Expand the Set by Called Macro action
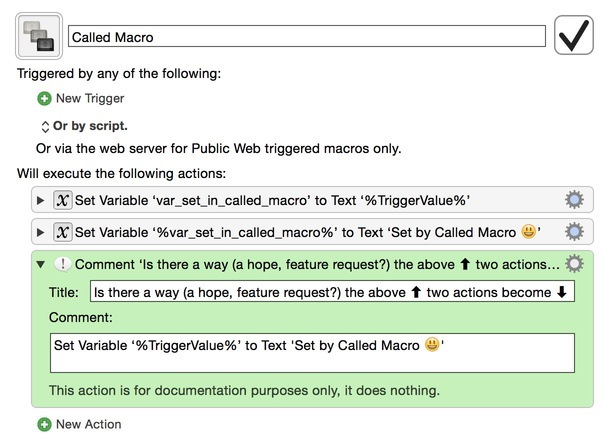 coord(40,232)
